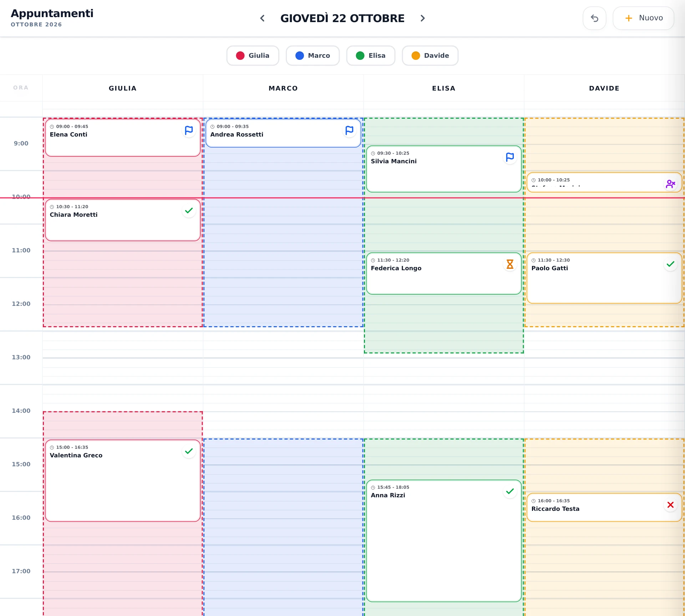Toggle the Davide staff filter
The height and width of the screenshot is (616, 685).
(x=430, y=56)
